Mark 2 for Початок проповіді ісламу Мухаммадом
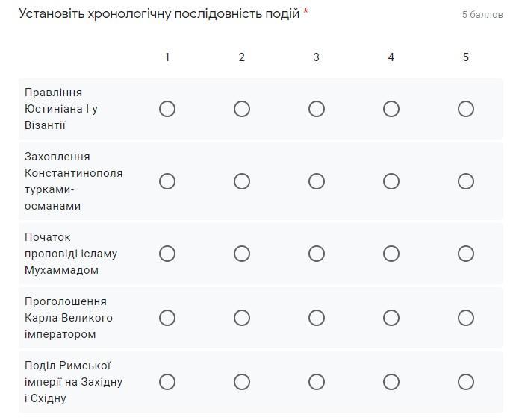516x420 pixels. (242, 254)
